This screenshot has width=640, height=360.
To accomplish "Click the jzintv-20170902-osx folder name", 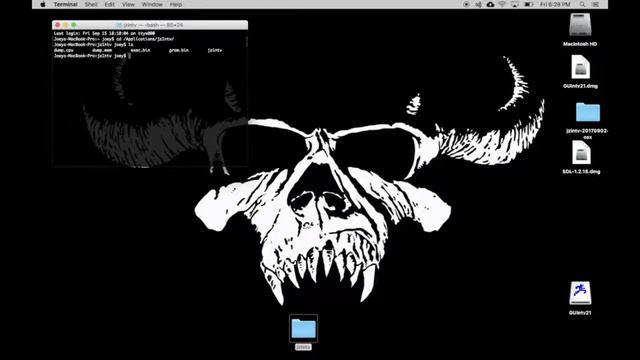I will 587,134.
